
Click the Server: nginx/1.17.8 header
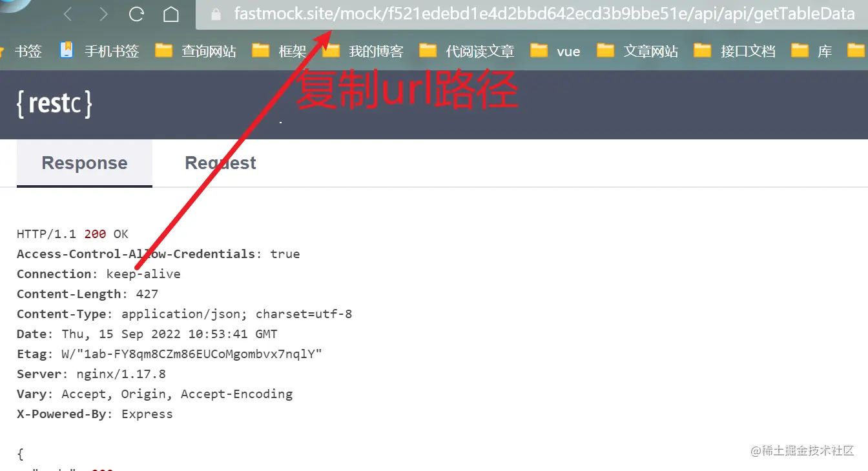pyautogui.click(x=91, y=374)
